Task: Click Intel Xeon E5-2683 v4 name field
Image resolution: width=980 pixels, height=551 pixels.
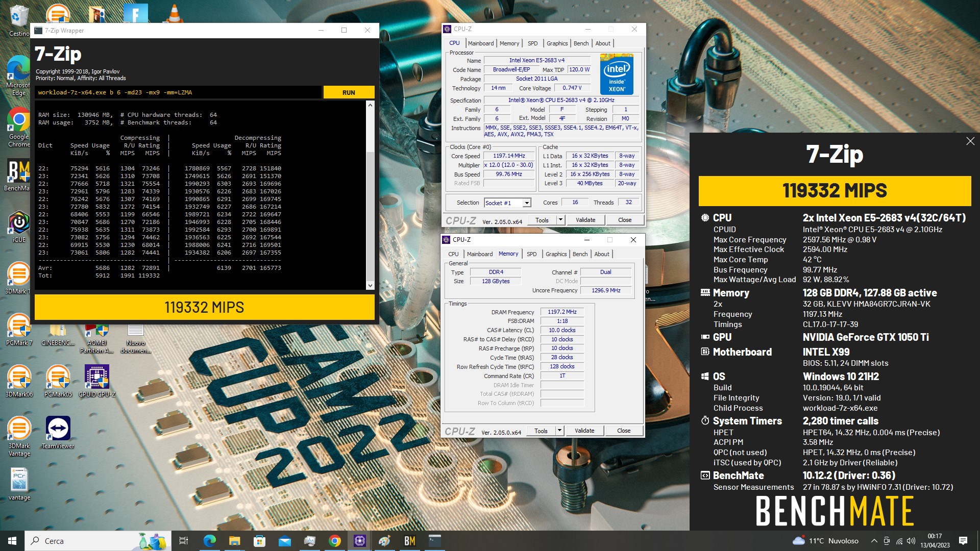Action: point(537,60)
